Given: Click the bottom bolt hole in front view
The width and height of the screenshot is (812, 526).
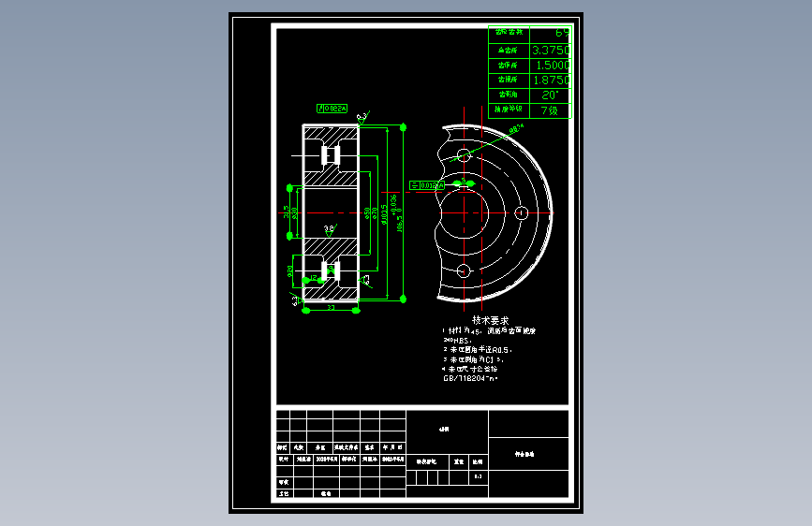Looking at the screenshot, I should (x=464, y=270).
